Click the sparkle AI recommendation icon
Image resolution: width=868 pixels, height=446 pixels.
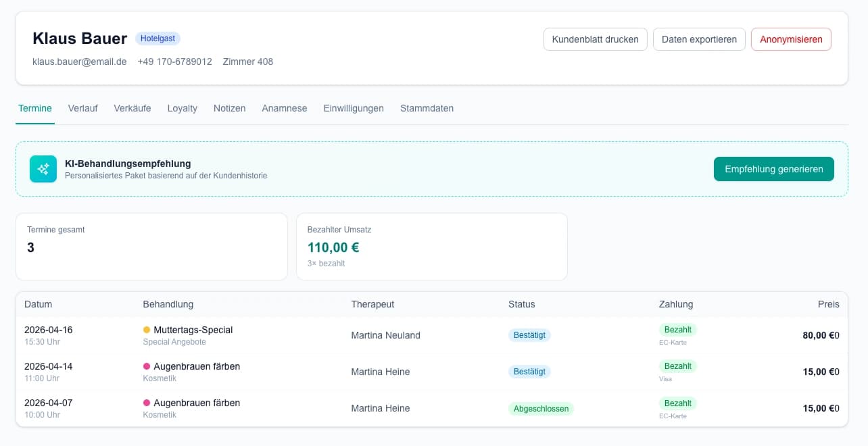pyautogui.click(x=43, y=169)
